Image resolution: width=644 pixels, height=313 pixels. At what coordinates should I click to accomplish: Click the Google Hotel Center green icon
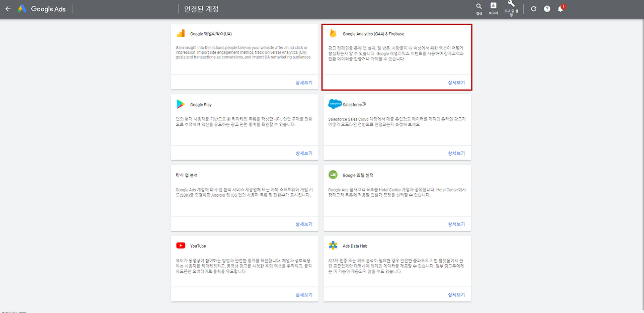point(333,175)
